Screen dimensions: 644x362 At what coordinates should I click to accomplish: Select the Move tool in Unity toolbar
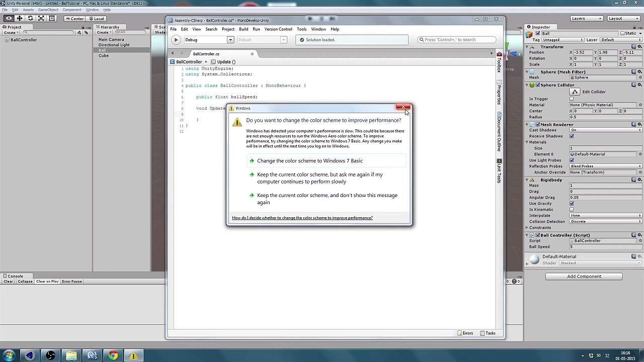coord(20,19)
